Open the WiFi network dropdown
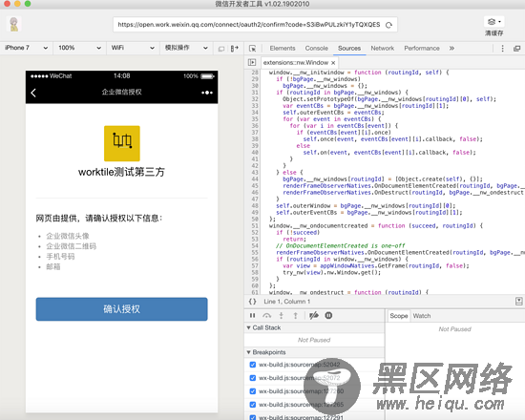Viewport: 525px width, 420px height. coord(133,48)
